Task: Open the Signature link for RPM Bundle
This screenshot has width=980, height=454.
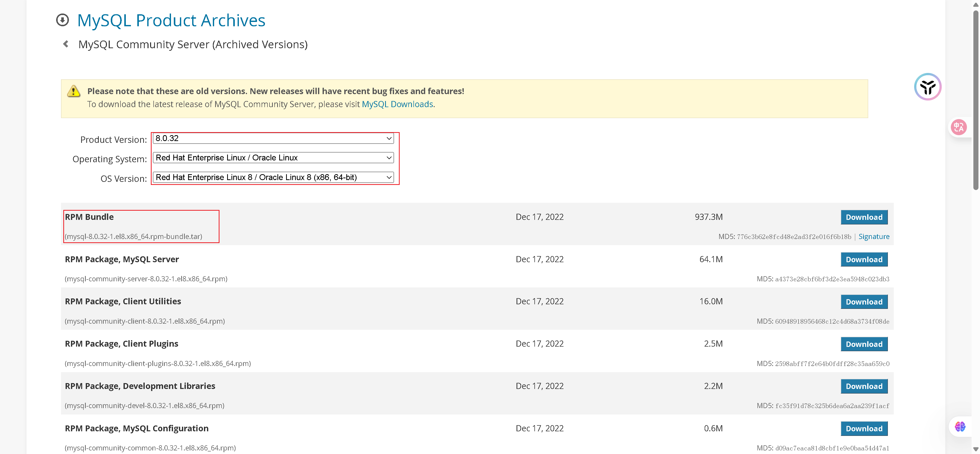Action: [x=874, y=236]
